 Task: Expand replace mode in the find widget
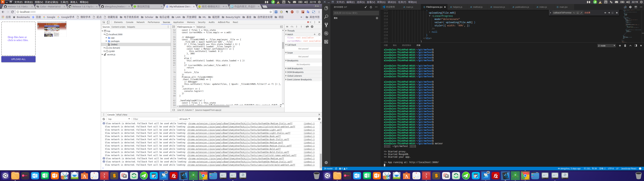pyautogui.click(x=550, y=13)
